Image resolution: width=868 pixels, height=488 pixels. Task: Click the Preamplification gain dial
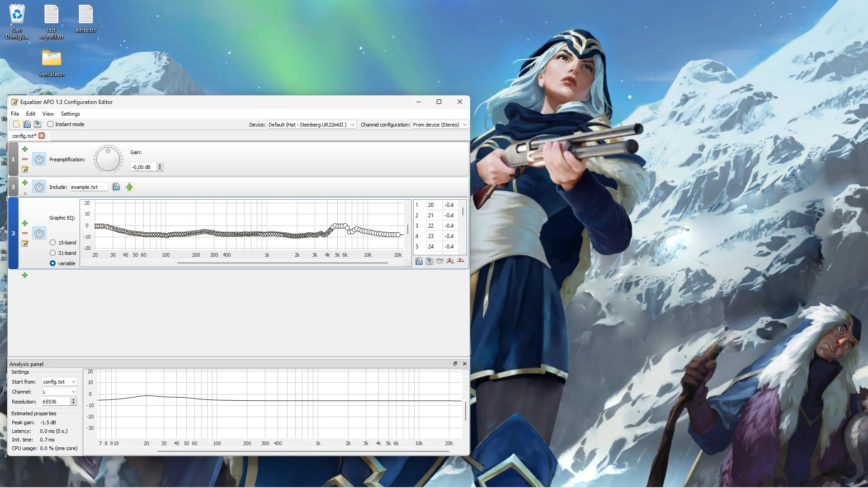click(108, 159)
